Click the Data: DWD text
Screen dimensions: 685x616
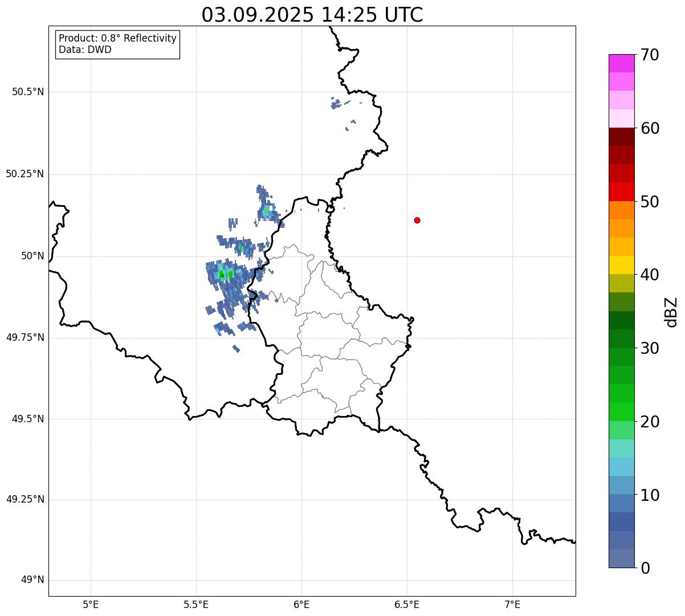tap(85, 50)
